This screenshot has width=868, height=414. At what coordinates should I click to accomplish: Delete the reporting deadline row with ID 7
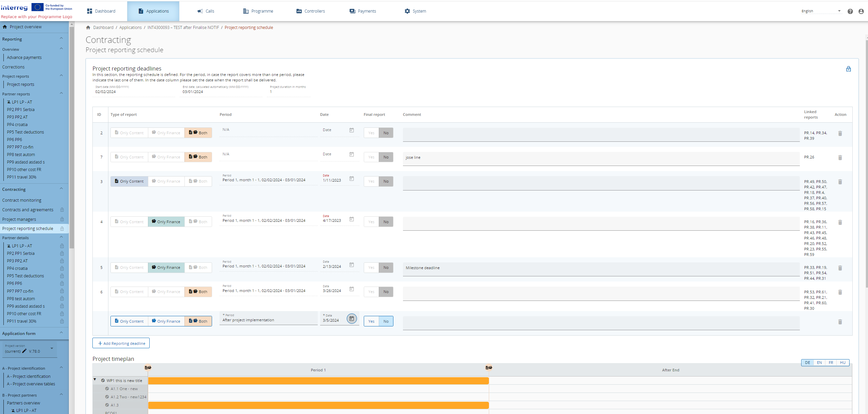click(x=840, y=157)
